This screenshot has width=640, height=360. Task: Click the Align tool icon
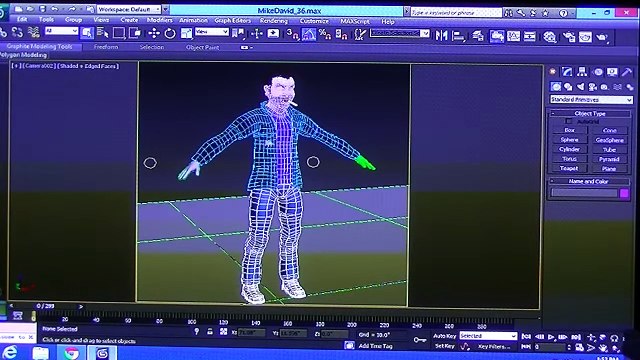(458, 36)
